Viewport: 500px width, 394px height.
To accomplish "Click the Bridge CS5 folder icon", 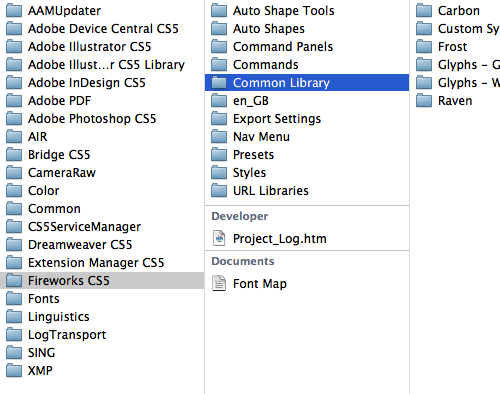I will [14, 155].
